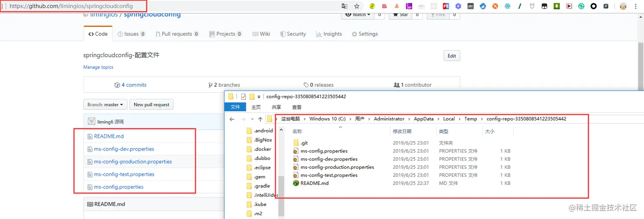Open the 查看 ribbon tab in Explorer
Viewport: 644px width, 219px height.
tap(297, 107)
